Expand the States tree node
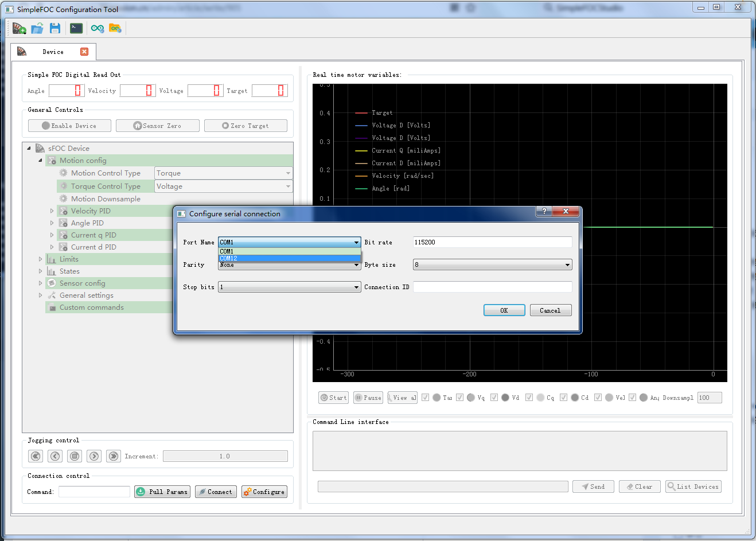Viewport: 756px width, 541px height. (x=41, y=271)
